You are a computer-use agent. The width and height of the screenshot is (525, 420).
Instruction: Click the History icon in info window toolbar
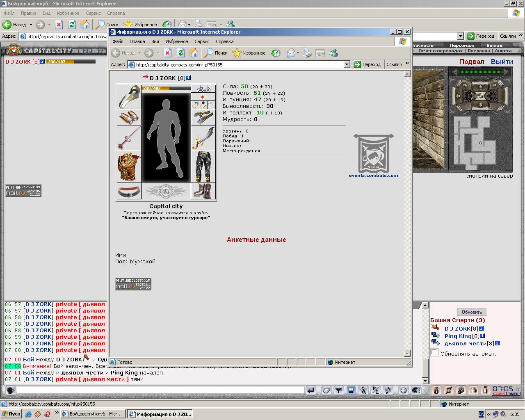[276, 52]
